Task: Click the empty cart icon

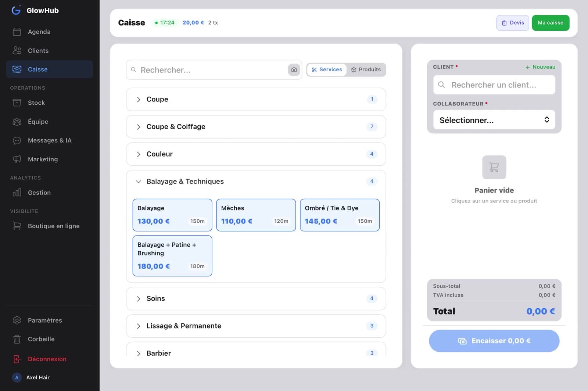Action: click(494, 167)
